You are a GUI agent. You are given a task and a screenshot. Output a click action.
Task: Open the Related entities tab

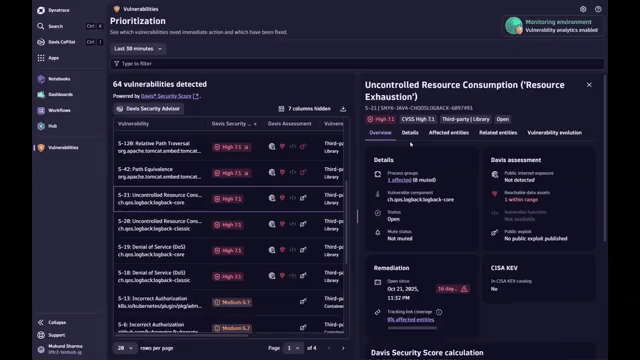(x=498, y=133)
